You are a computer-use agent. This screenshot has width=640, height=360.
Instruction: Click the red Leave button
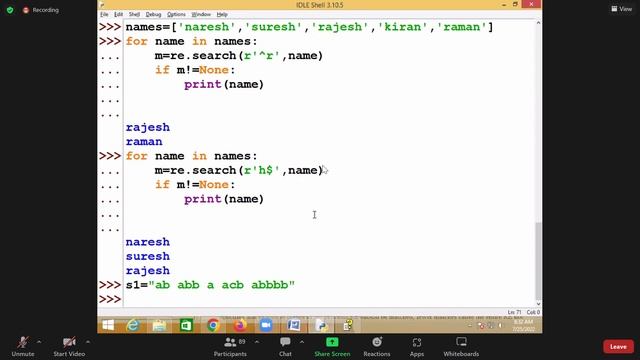[618, 347]
